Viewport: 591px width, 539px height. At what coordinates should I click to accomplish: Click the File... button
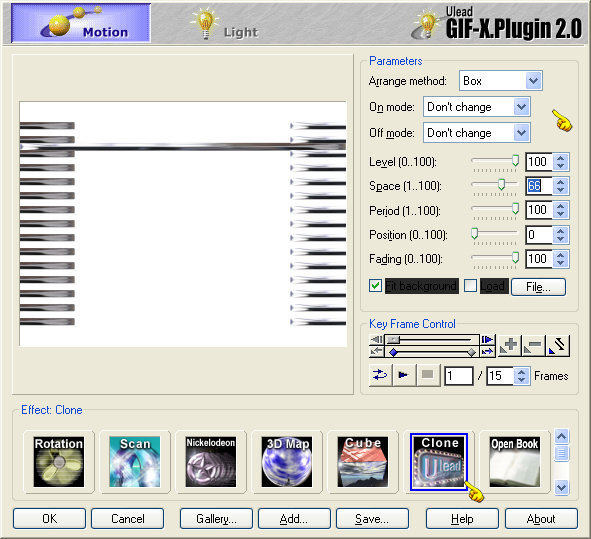538,287
